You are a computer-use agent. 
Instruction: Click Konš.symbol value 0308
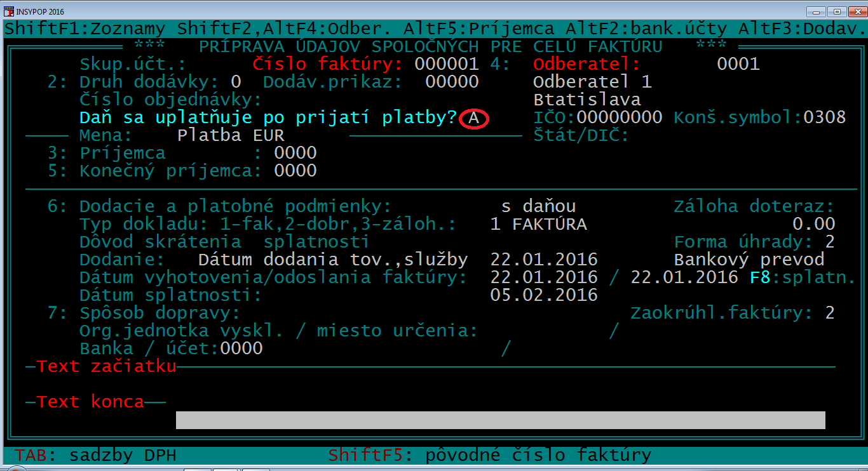pos(825,117)
